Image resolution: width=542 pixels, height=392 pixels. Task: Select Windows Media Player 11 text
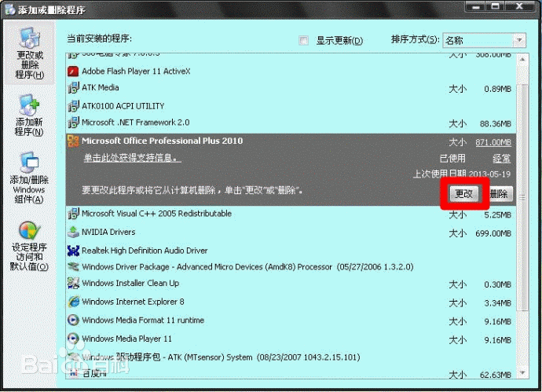(x=126, y=339)
